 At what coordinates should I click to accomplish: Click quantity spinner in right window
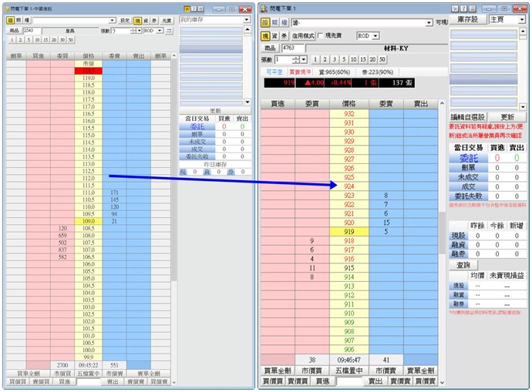(296, 59)
